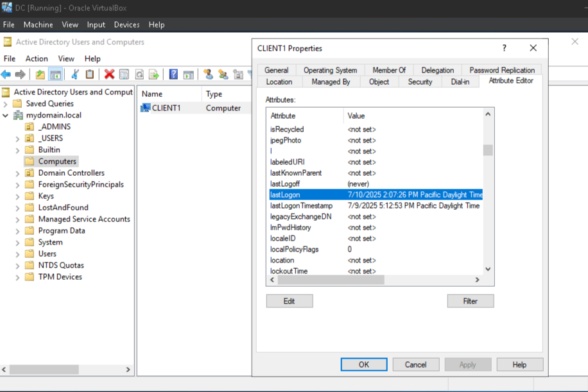Open the Dial-in tab

pyautogui.click(x=460, y=81)
